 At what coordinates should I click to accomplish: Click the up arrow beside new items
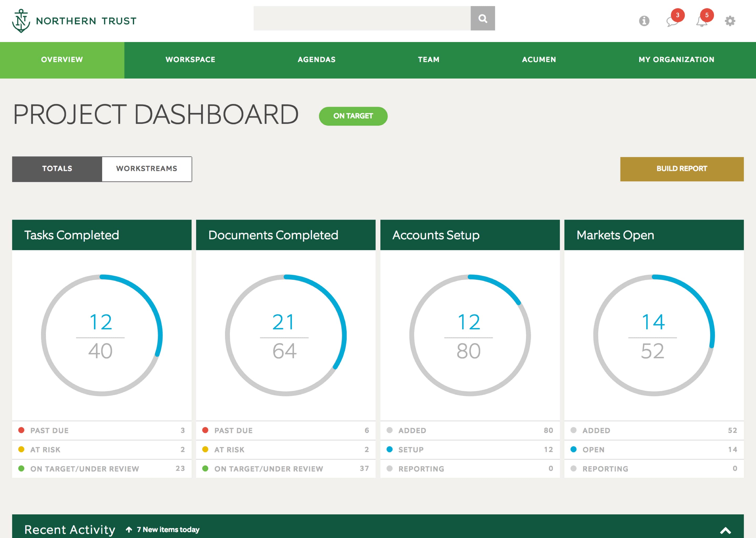[x=129, y=529]
